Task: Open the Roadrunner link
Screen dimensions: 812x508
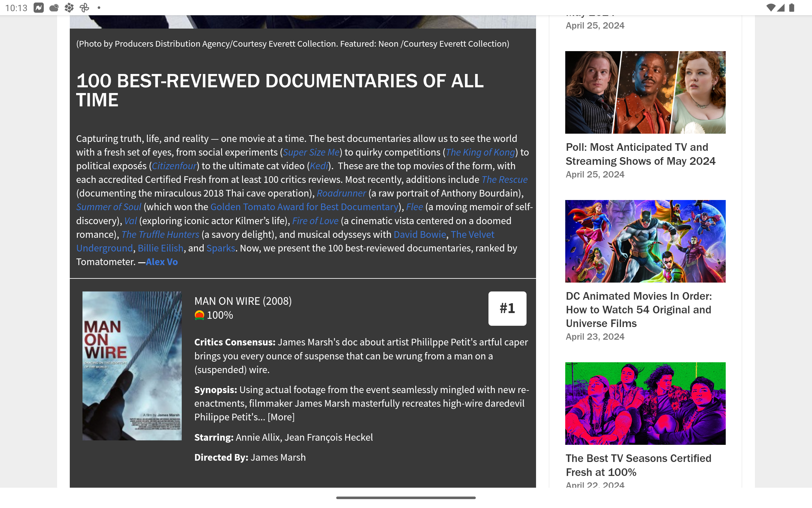Action: pyautogui.click(x=341, y=193)
